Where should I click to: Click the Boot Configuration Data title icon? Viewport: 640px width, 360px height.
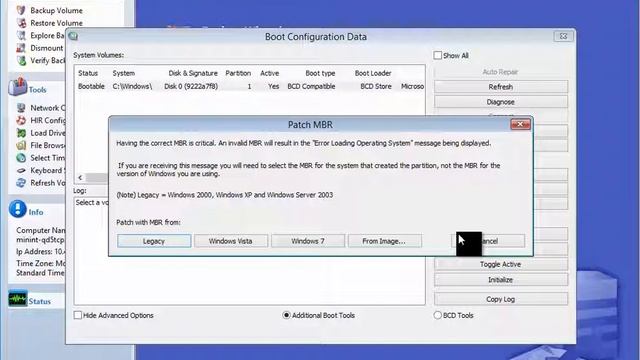[x=73, y=36]
